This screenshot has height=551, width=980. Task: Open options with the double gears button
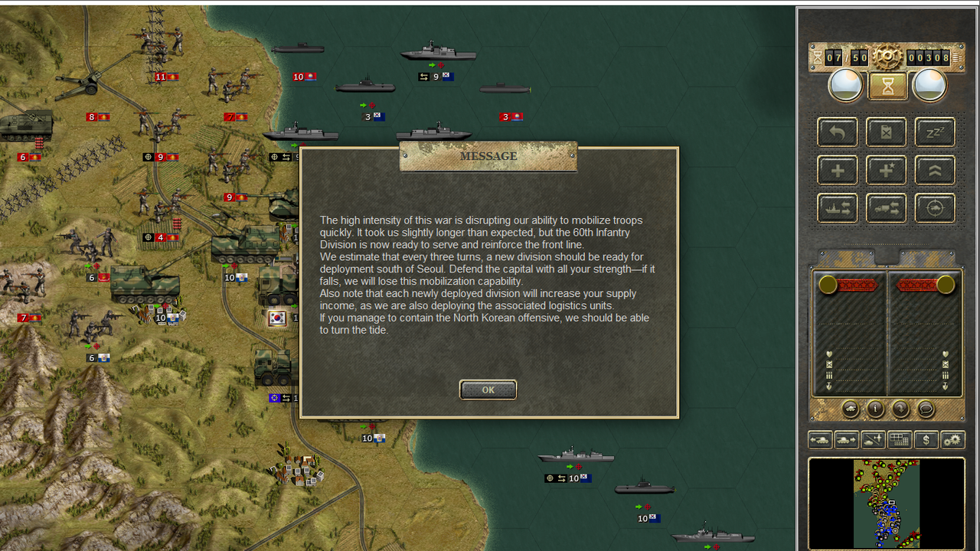point(952,440)
